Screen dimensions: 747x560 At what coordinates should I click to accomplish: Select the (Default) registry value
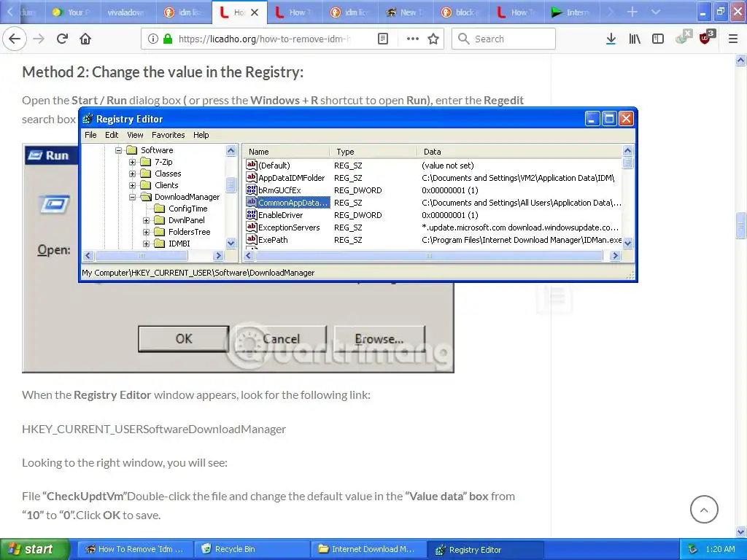pyautogui.click(x=274, y=166)
